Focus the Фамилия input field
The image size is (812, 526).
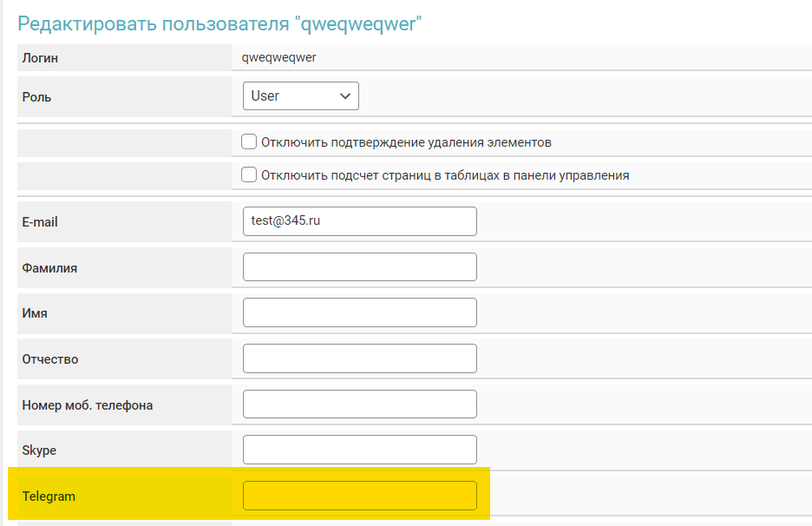359,267
